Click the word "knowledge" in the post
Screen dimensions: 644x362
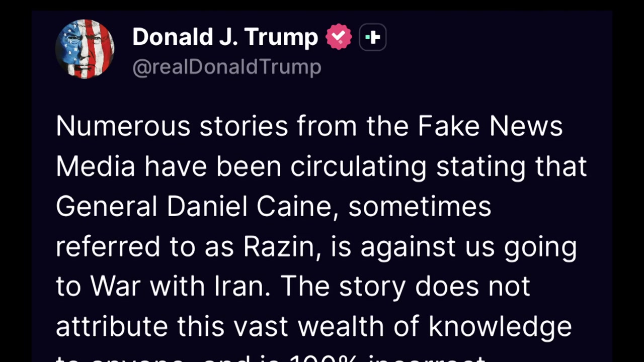(500, 326)
